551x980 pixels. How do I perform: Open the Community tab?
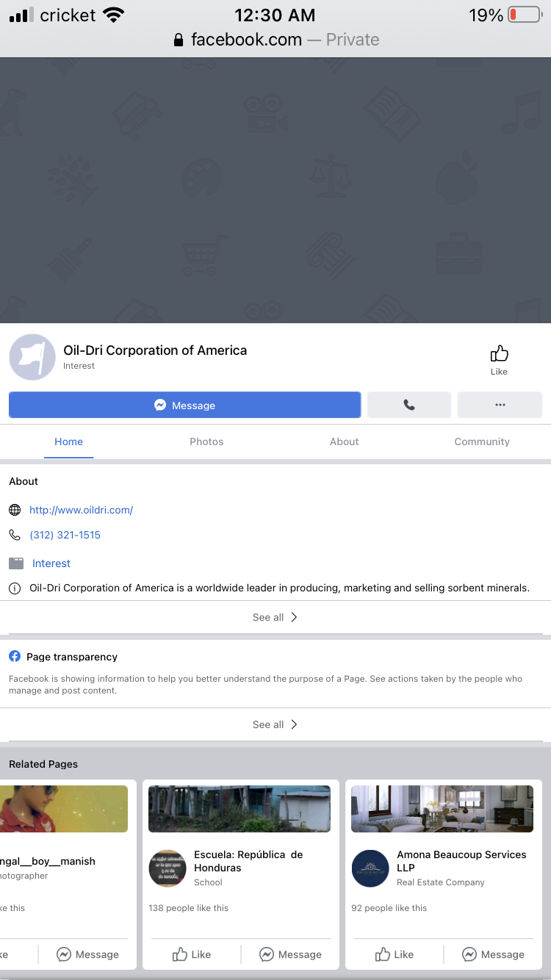click(482, 442)
